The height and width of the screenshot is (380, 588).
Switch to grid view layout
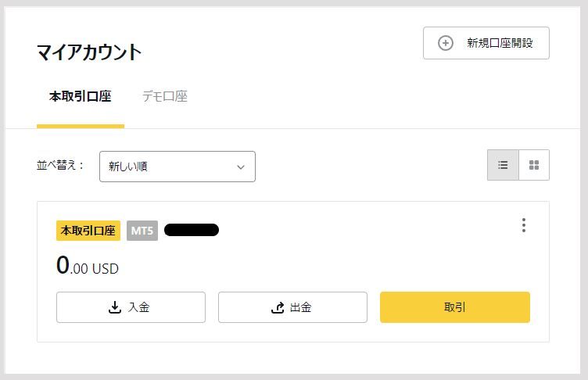(x=534, y=165)
